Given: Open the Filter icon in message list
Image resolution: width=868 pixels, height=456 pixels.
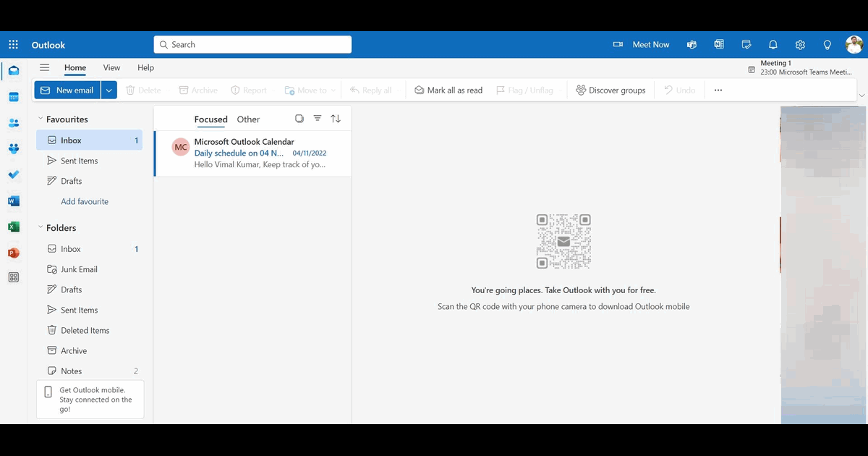Looking at the screenshot, I should [318, 119].
